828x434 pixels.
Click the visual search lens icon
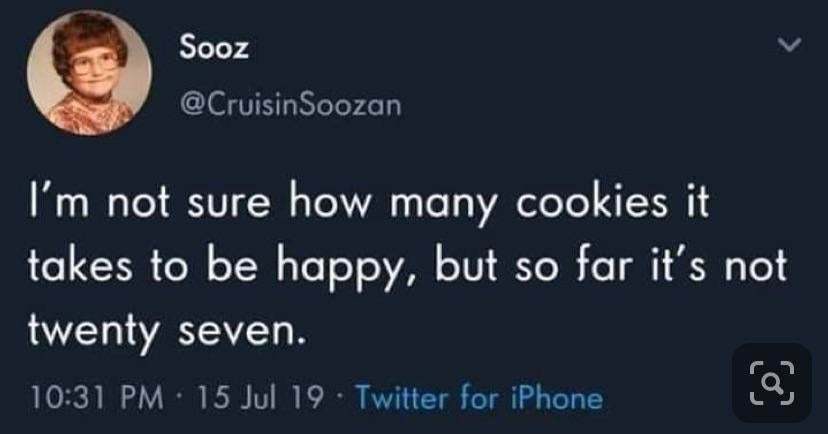point(771,383)
